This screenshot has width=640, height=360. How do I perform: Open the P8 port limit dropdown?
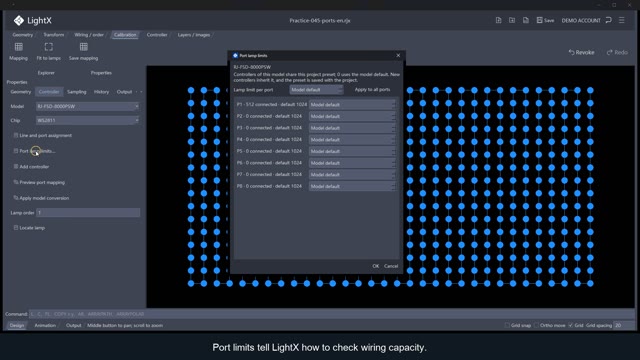[x=352, y=186]
